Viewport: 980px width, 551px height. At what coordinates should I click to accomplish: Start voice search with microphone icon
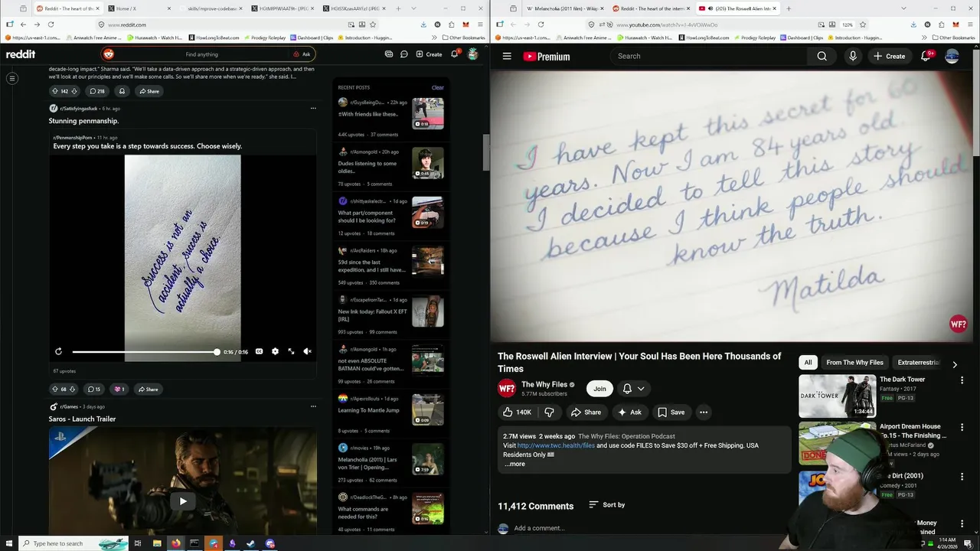pos(853,56)
